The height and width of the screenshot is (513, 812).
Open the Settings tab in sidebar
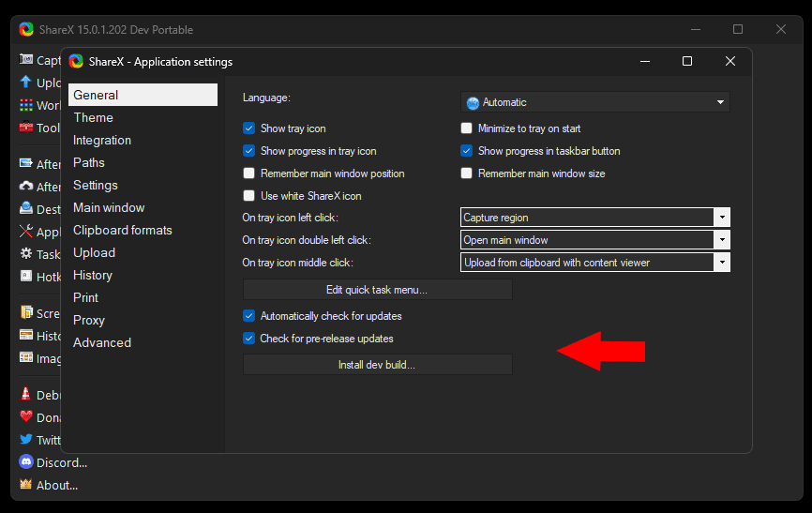pos(143,185)
